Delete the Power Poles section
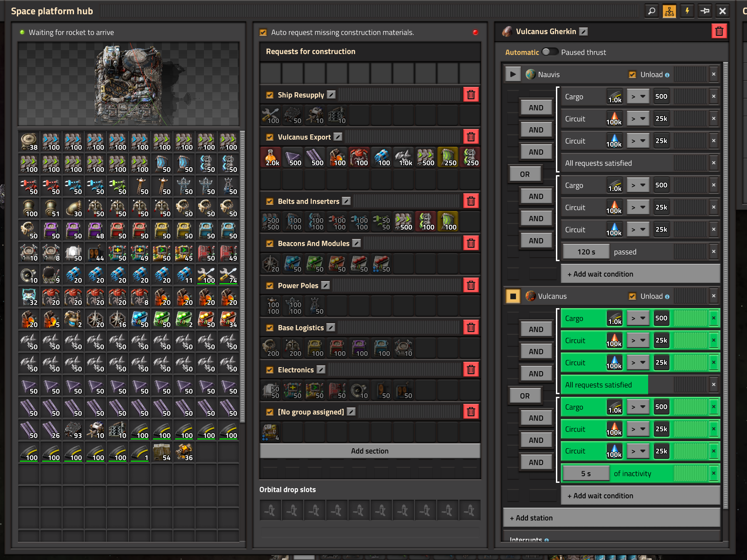The height and width of the screenshot is (560, 747). click(471, 286)
